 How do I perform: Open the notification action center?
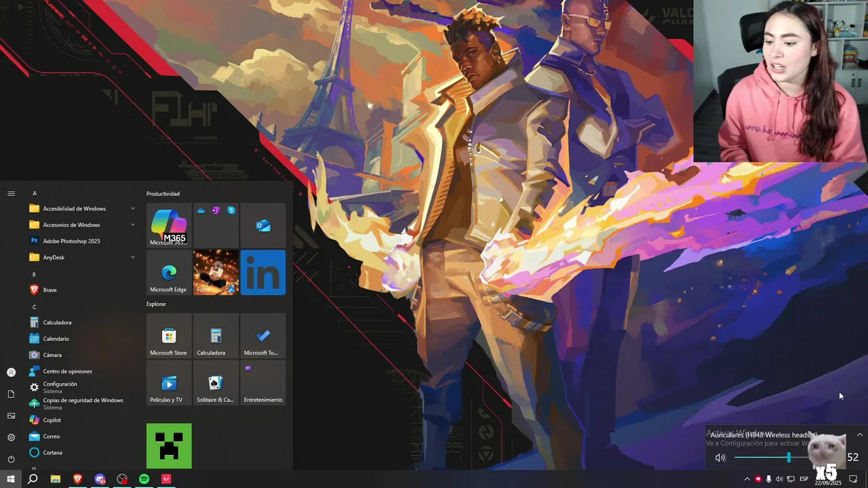pos(854,479)
